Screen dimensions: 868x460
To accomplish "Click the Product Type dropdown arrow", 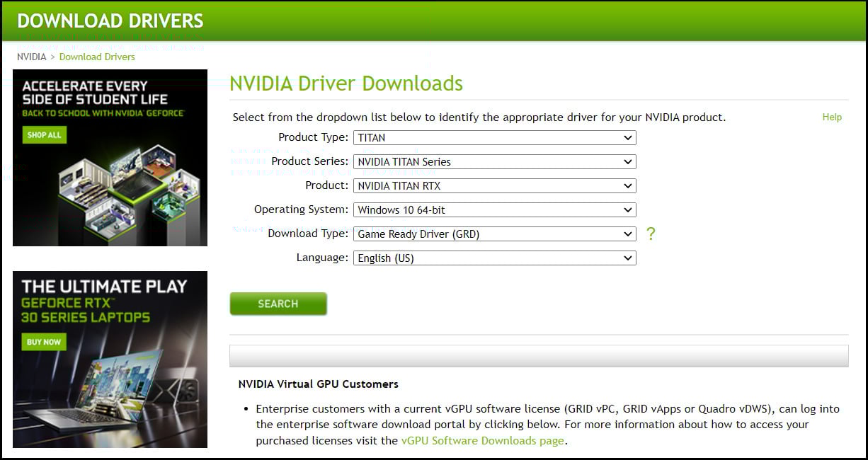I will [x=627, y=137].
